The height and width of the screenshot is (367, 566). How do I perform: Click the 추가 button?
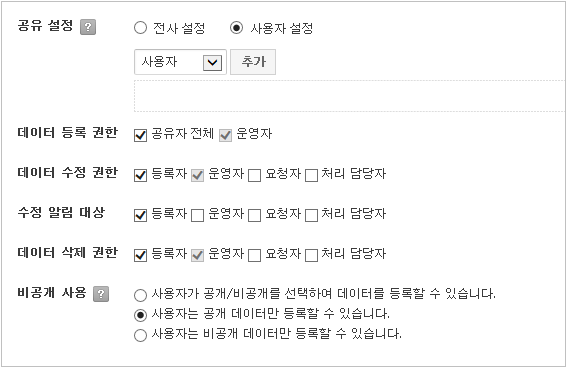click(253, 62)
